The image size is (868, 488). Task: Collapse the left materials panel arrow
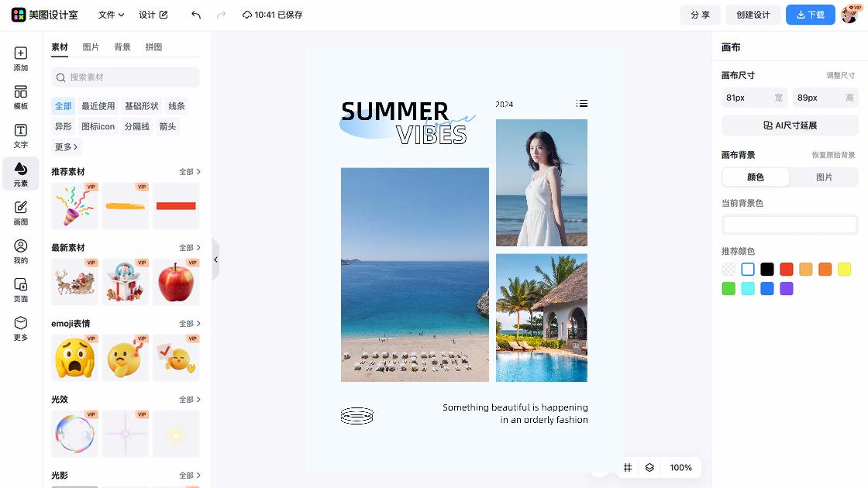pyautogui.click(x=216, y=259)
